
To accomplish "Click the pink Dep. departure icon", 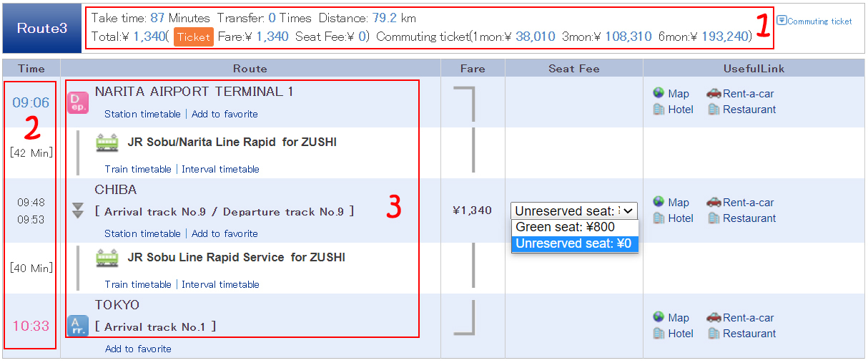I will click(x=77, y=102).
